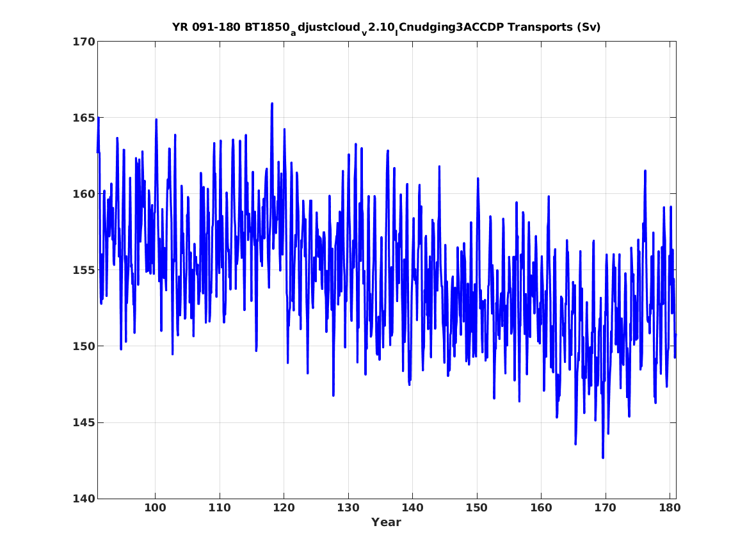Click the y-axis tick label 140
This screenshot has height=560, width=747.
84,499
